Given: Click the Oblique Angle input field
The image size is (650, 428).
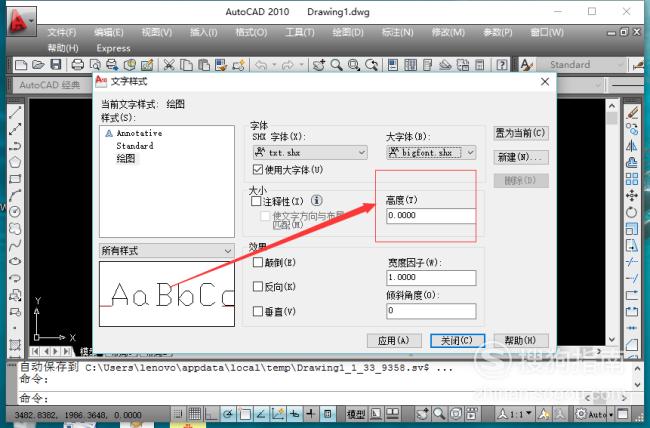Looking at the screenshot, I should click(x=431, y=311).
